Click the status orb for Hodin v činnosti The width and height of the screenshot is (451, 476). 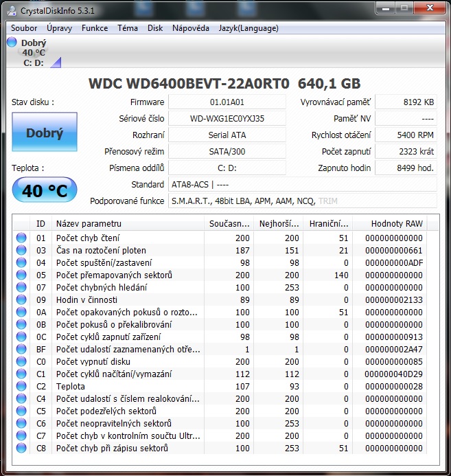tap(21, 299)
